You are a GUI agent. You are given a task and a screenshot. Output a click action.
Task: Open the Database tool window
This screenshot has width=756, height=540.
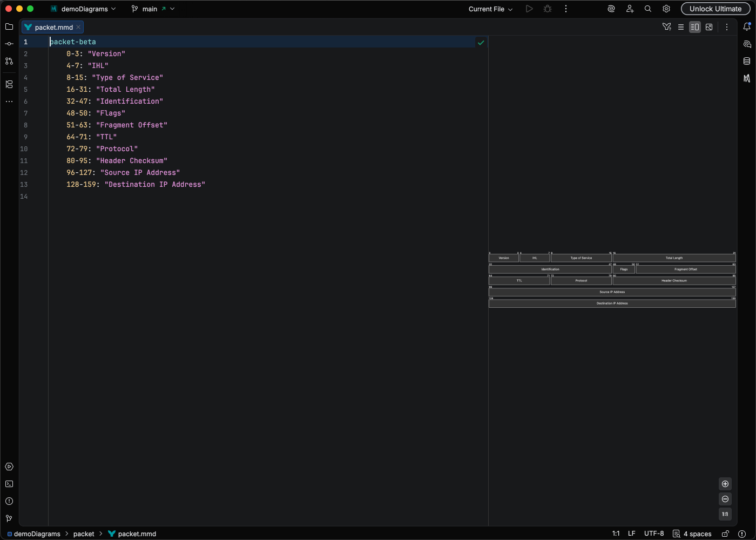click(x=747, y=61)
